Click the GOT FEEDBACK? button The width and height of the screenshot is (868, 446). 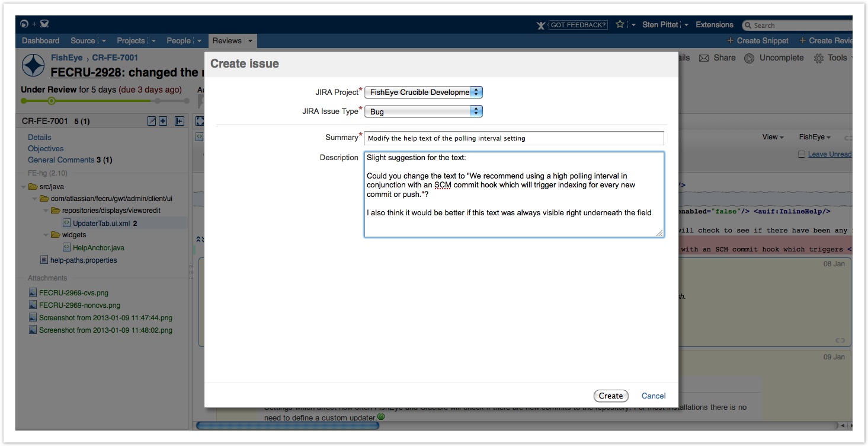coord(578,25)
